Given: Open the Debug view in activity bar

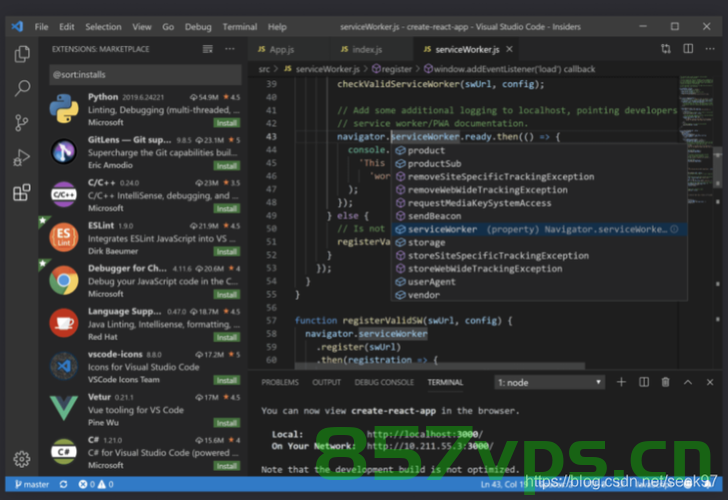Looking at the screenshot, I should (x=21, y=157).
